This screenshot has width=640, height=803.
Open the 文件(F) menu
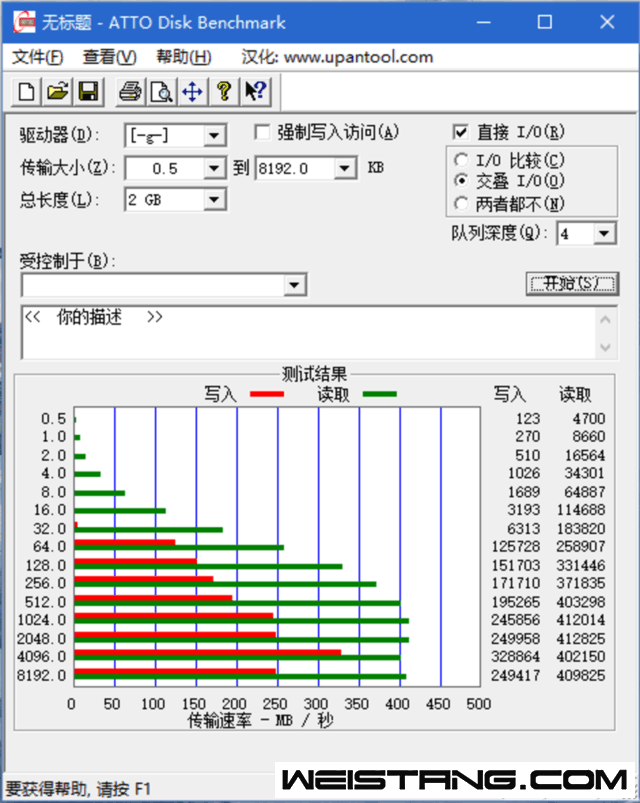[38, 57]
